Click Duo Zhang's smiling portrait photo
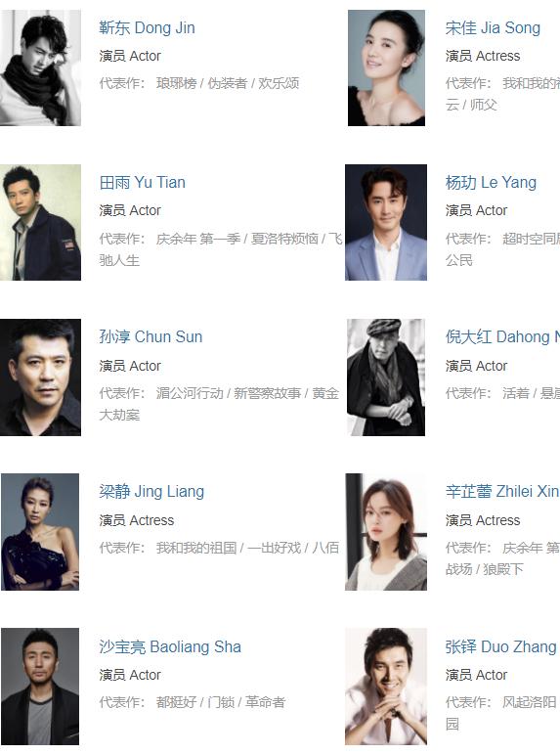The image size is (560, 754). pos(386,687)
